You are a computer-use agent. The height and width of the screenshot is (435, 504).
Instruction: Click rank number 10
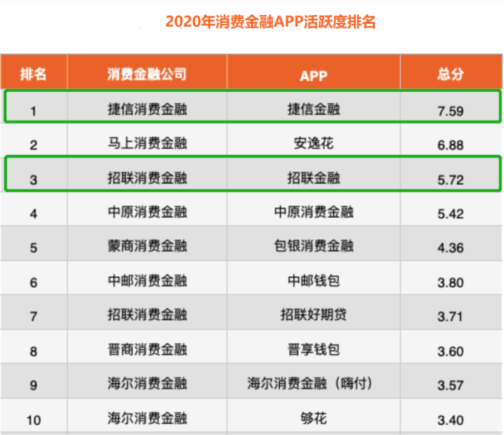(34, 421)
